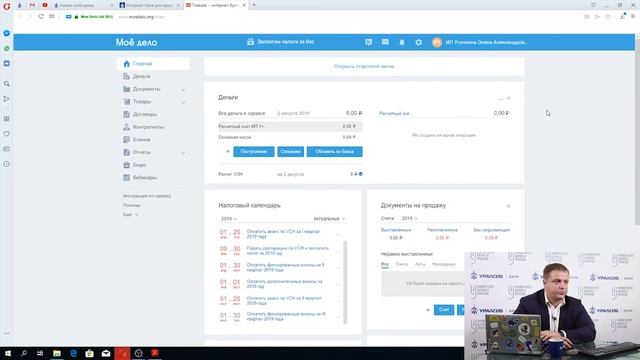The height and width of the screenshot is (360, 640).
Task: Select the Все tab under Недавно выставленные
Action: (x=384, y=264)
